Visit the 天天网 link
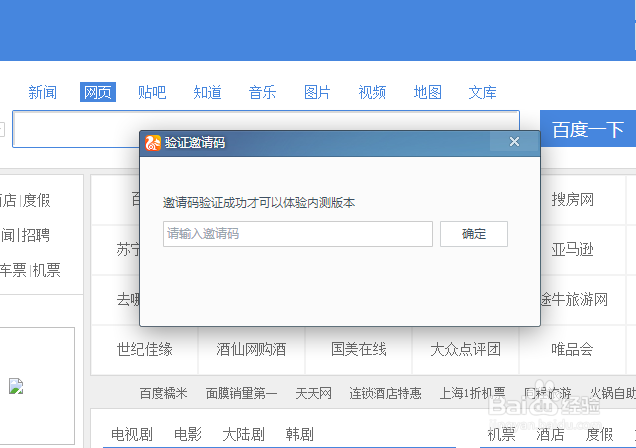 pos(313,393)
